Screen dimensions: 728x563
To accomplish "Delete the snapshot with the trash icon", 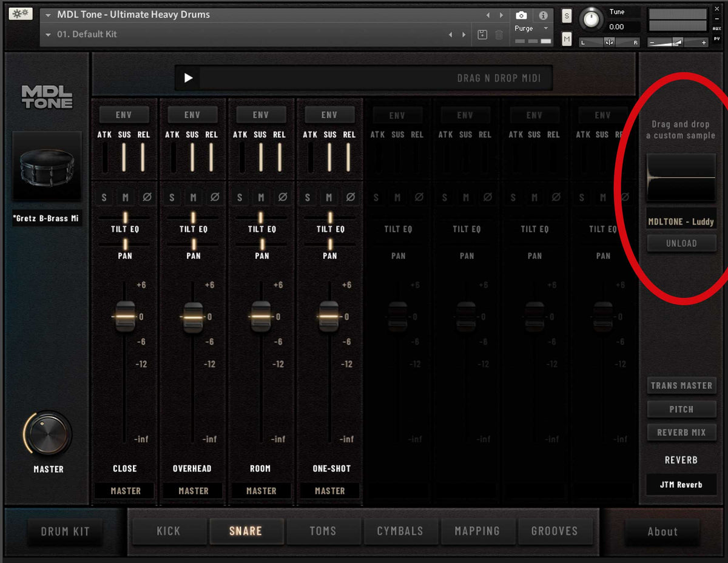I will click(499, 35).
